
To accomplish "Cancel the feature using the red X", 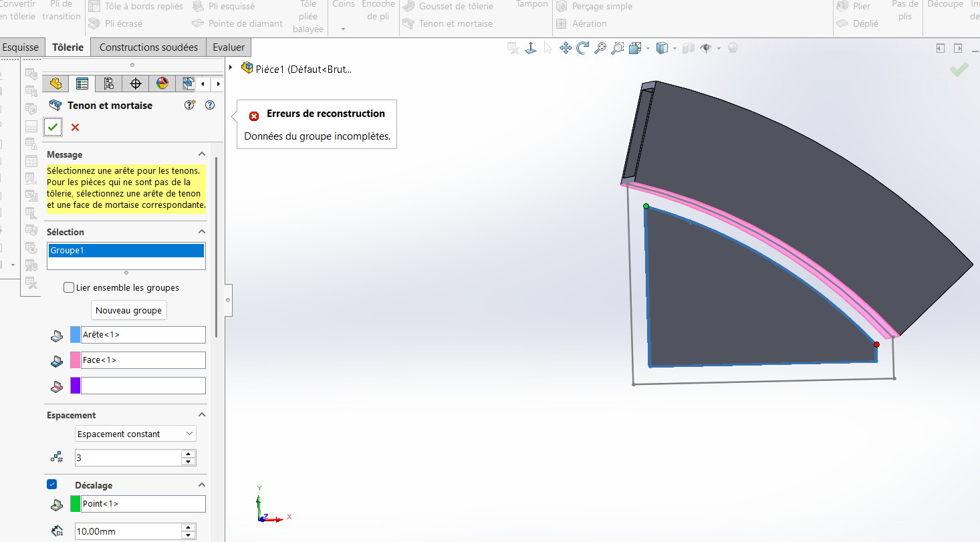I will pyautogui.click(x=75, y=127).
